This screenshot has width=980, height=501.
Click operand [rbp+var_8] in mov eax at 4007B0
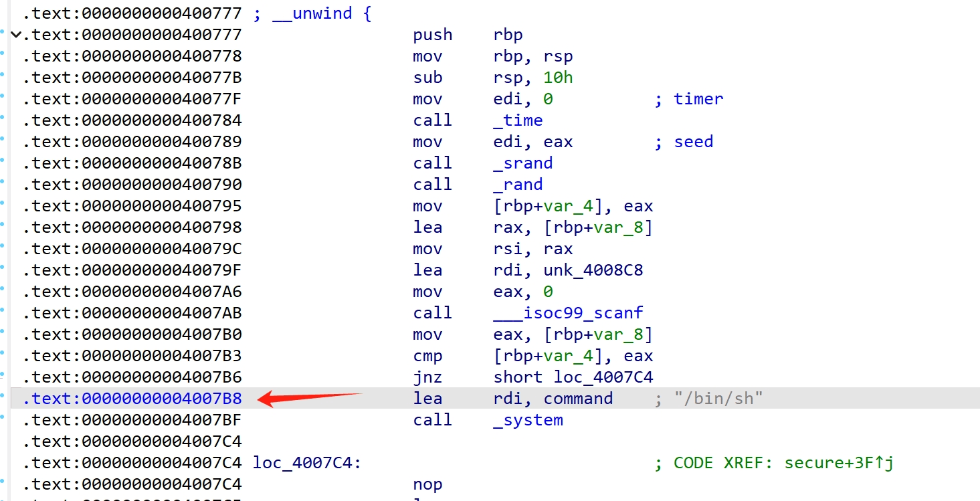(598, 334)
